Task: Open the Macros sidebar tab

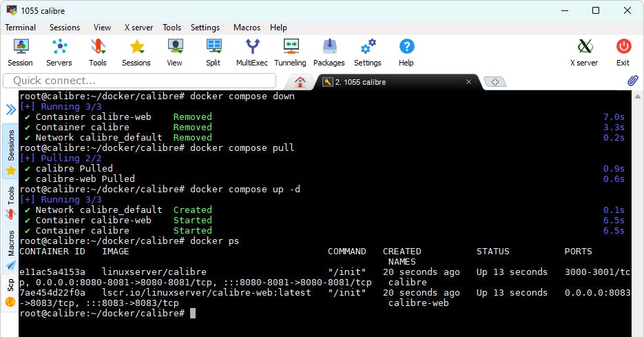Action: pos(11,249)
